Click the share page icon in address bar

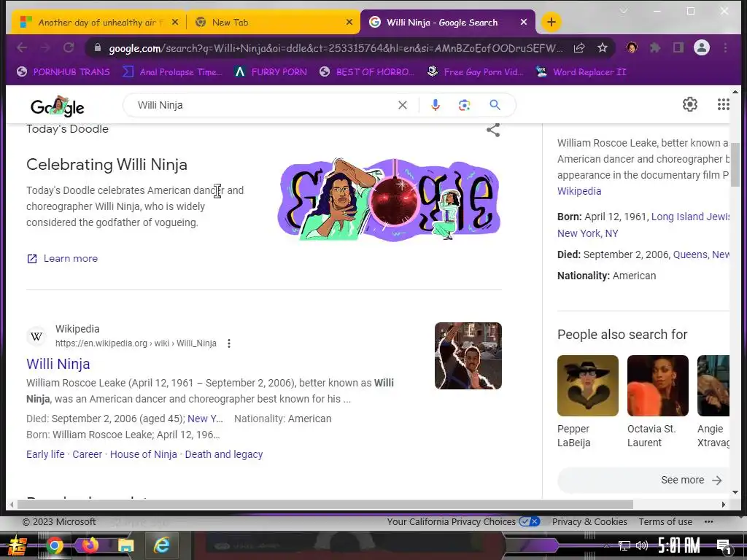pos(578,47)
